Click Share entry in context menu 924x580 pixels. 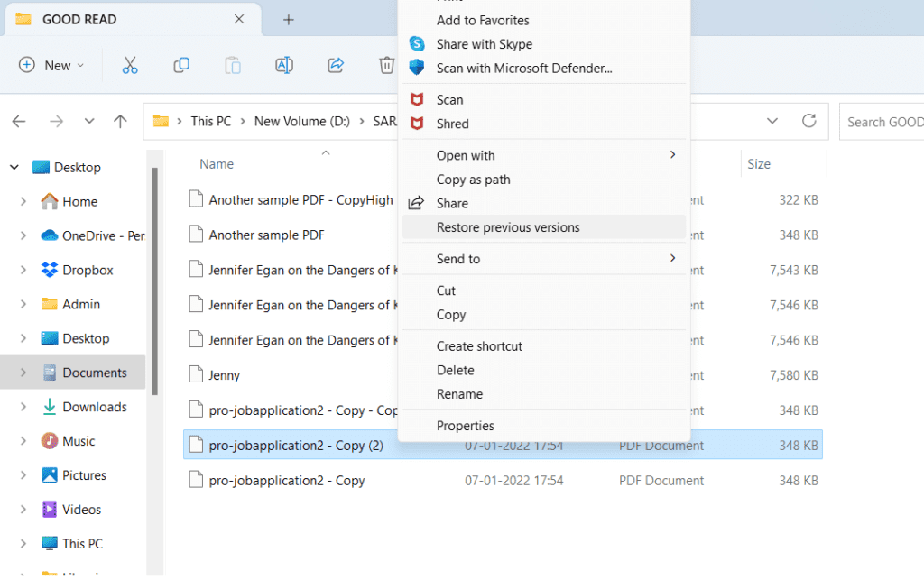544,203
